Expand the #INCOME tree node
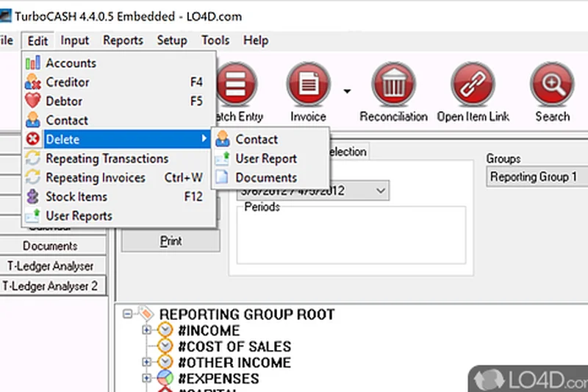 (x=147, y=330)
